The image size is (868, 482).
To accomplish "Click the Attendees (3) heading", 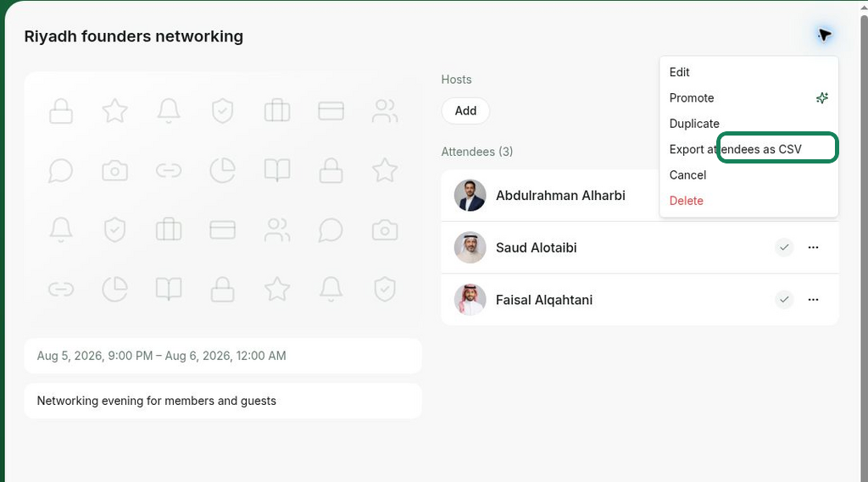I will 476,152.
